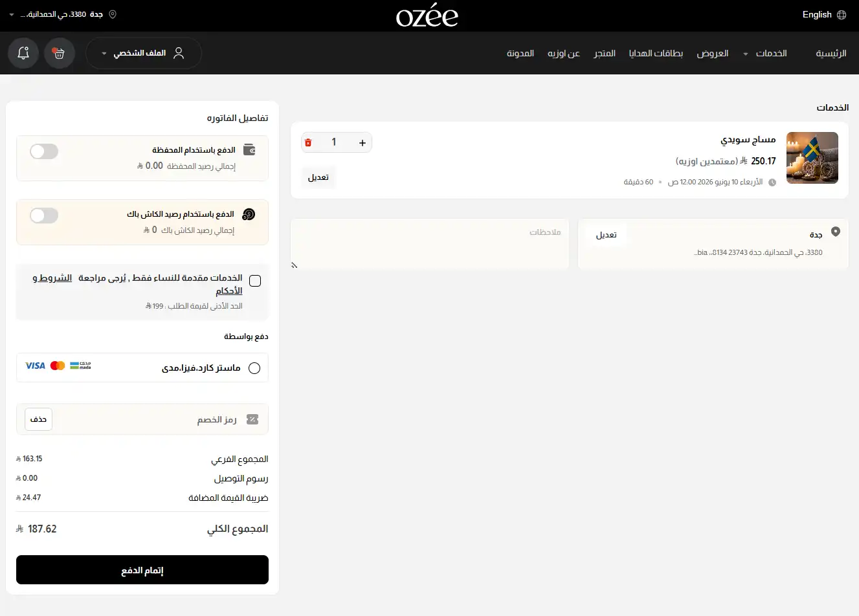Open the location selector dropdown arrow
This screenshot has height=616, width=859.
click(x=12, y=14)
